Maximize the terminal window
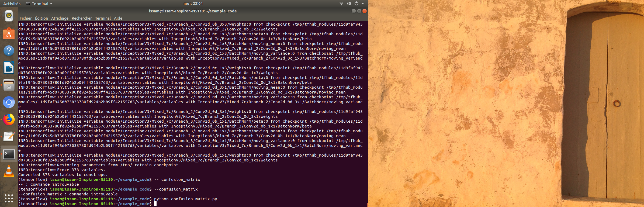644x207 pixels. point(359,11)
